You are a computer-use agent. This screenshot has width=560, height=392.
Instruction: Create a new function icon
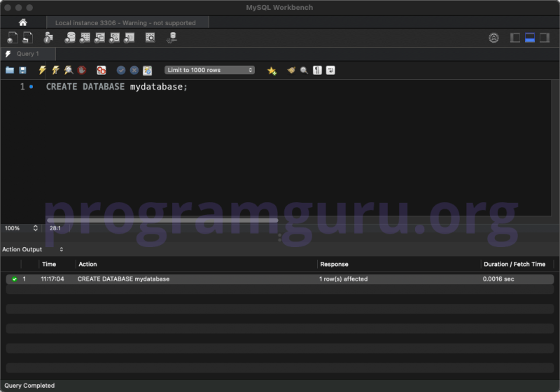[x=129, y=38]
